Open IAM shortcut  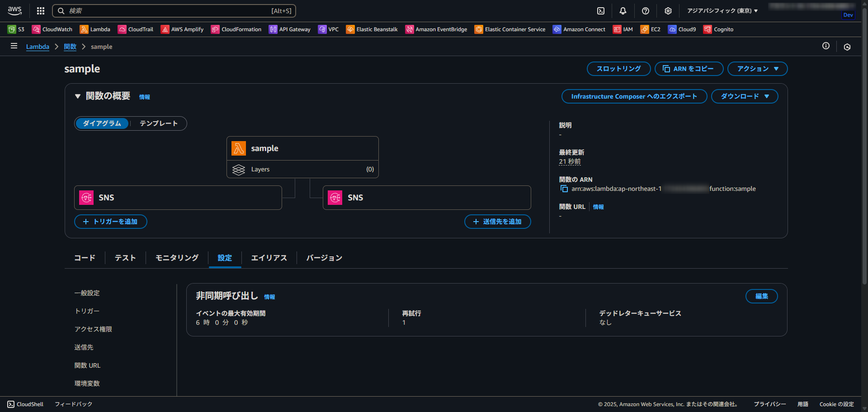tap(623, 29)
